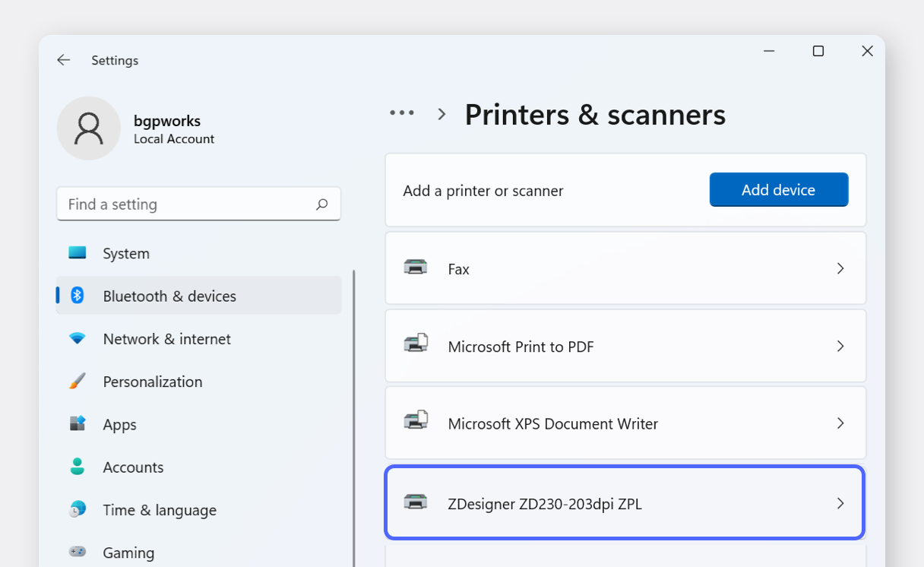
Task: Click the bgpworks user avatar icon
Action: pyautogui.click(x=89, y=128)
